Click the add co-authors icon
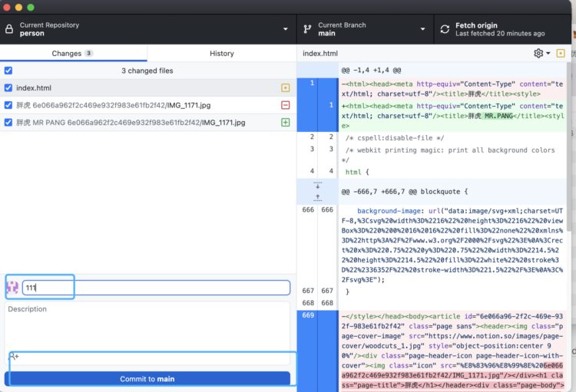The width and height of the screenshot is (576, 392). [x=14, y=357]
